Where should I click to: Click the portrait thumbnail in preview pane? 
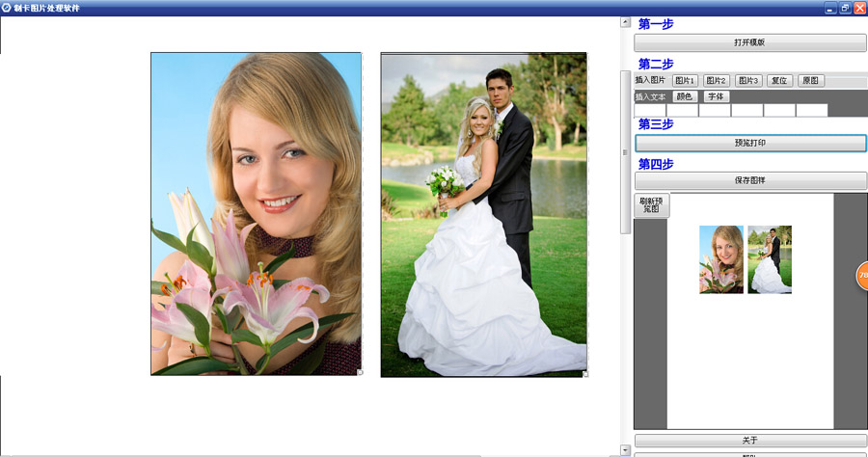pos(721,259)
